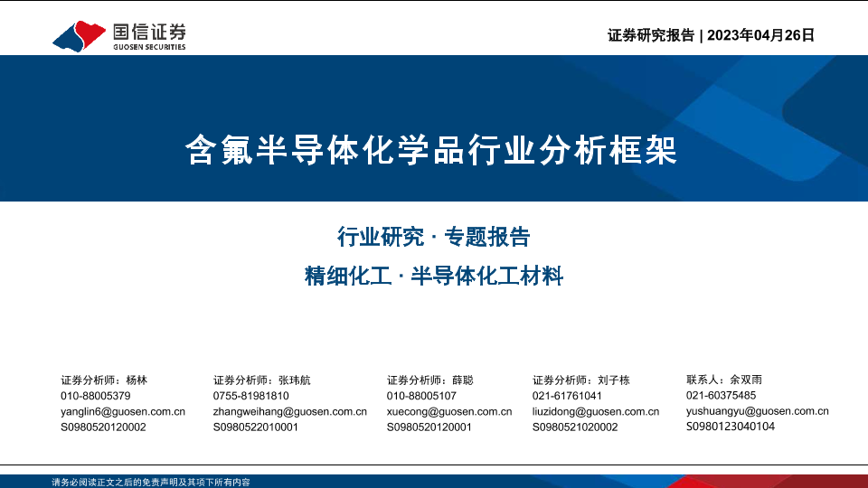The width and height of the screenshot is (868, 488).
Task: Open email link zhangweihang@guosen.com.cn
Action: (x=290, y=411)
